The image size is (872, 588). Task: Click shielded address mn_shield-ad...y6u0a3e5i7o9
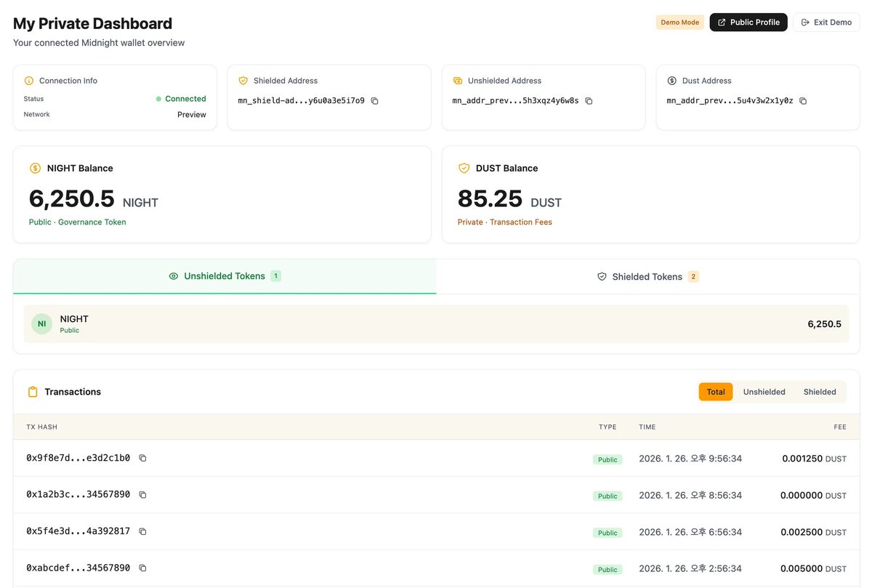(x=302, y=101)
